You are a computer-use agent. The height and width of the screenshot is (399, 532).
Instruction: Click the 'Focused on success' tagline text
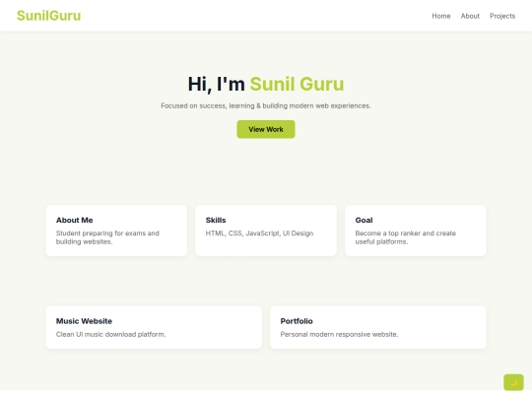[266, 105]
